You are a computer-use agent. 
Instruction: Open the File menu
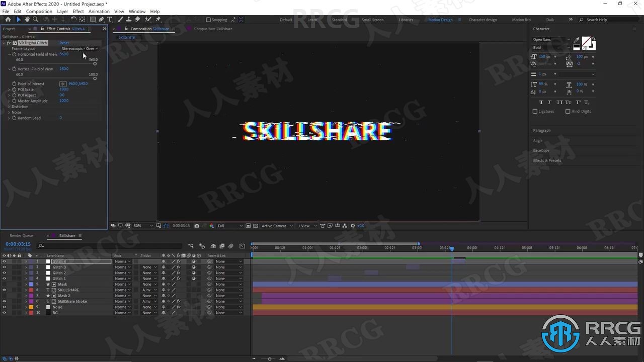(6, 12)
